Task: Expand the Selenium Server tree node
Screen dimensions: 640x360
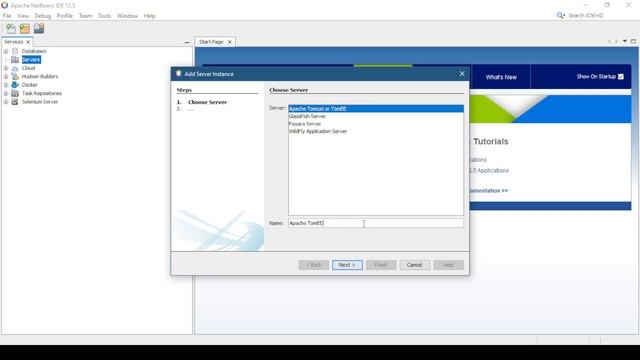Action: point(6,102)
